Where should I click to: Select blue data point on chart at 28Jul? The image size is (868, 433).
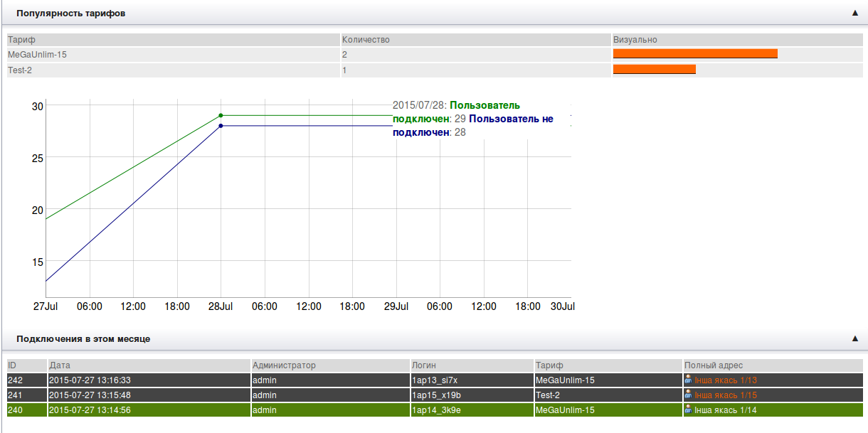[221, 126]
